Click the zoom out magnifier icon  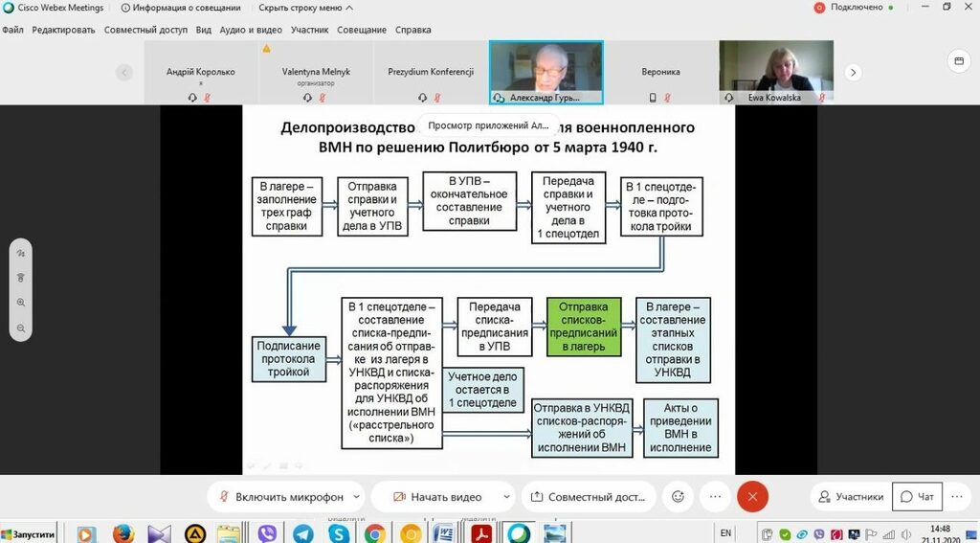pos(21,328)
